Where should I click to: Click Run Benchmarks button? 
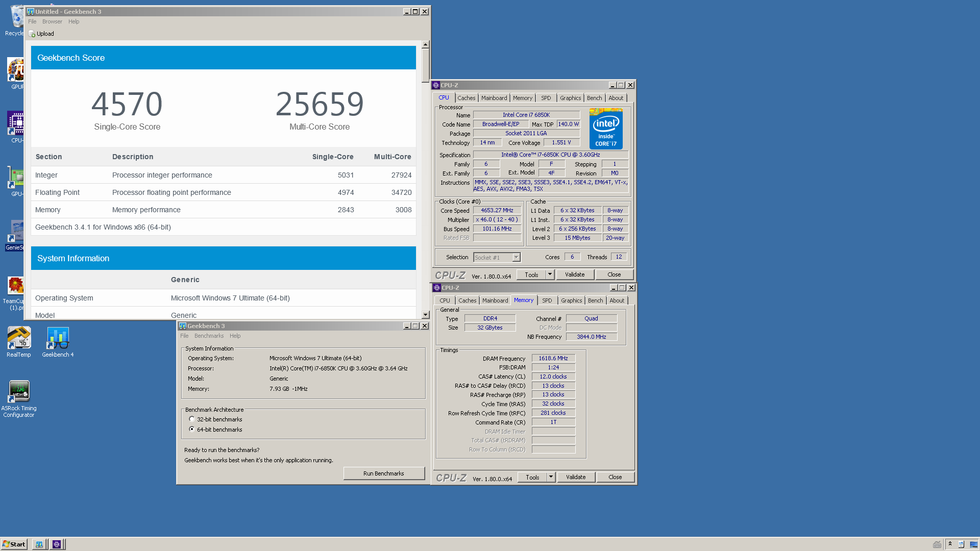384,473
